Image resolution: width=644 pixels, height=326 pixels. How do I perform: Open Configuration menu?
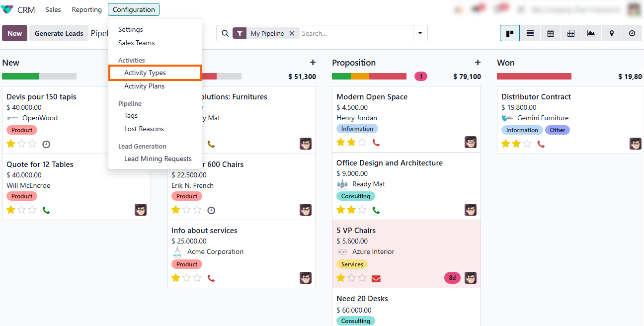coord(134,9)
